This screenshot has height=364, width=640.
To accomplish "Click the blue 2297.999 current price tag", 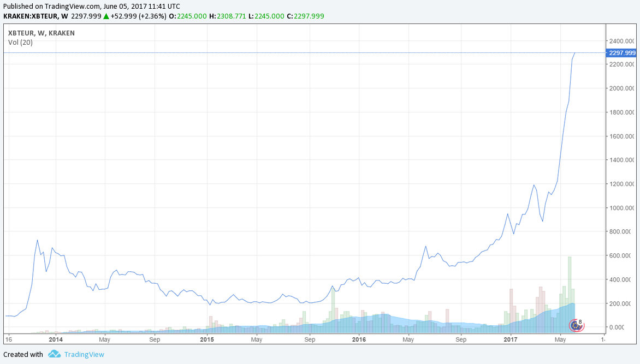I will pos(621,52).
